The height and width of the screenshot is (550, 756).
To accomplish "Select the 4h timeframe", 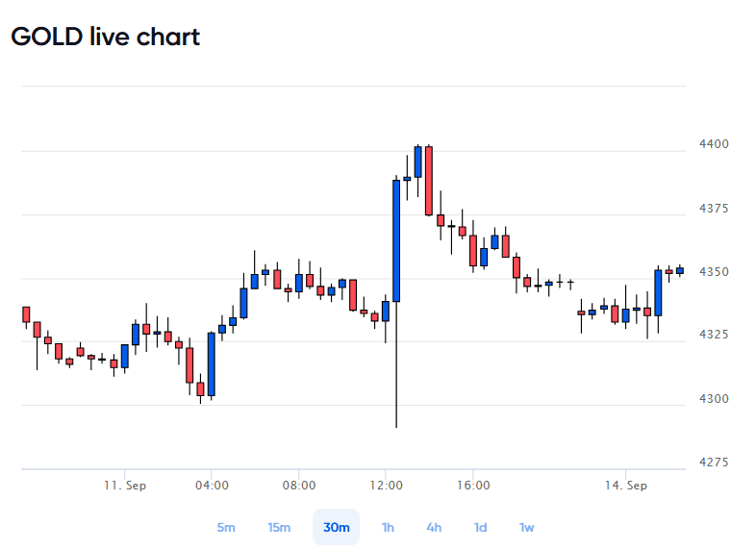I will click(x=434, y=527).
